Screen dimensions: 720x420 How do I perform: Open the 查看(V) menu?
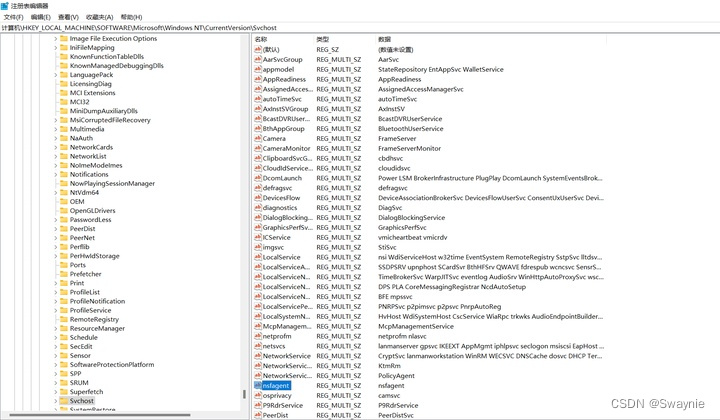[x=68, y=17]
